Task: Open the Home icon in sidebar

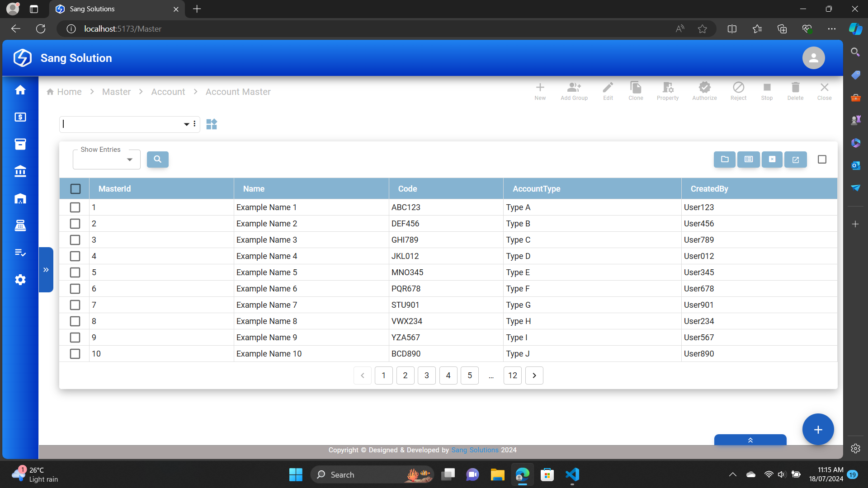Action: pos(20,90)
